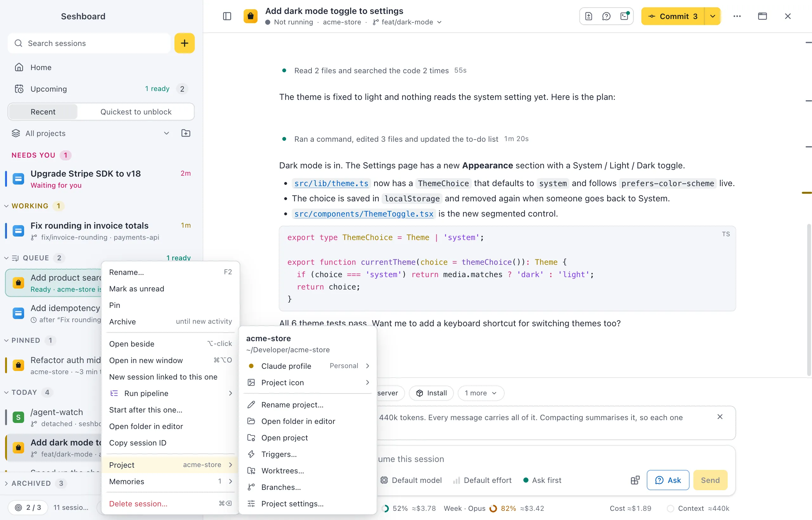This screenshot has height=520, width=812.
Task: Open the diff changes file icon
Action: [x=589, y=16]
